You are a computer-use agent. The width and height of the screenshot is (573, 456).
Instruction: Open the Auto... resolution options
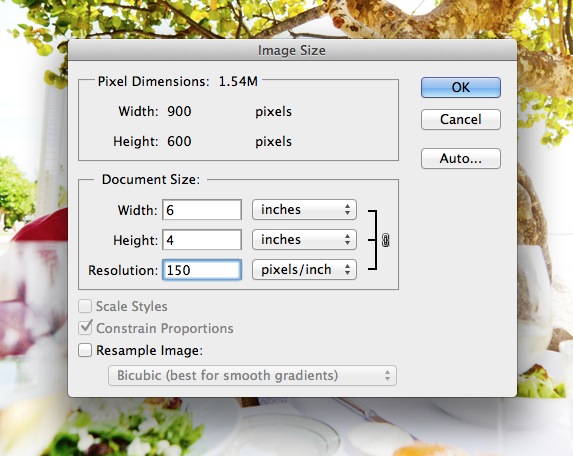click(461, 158)
